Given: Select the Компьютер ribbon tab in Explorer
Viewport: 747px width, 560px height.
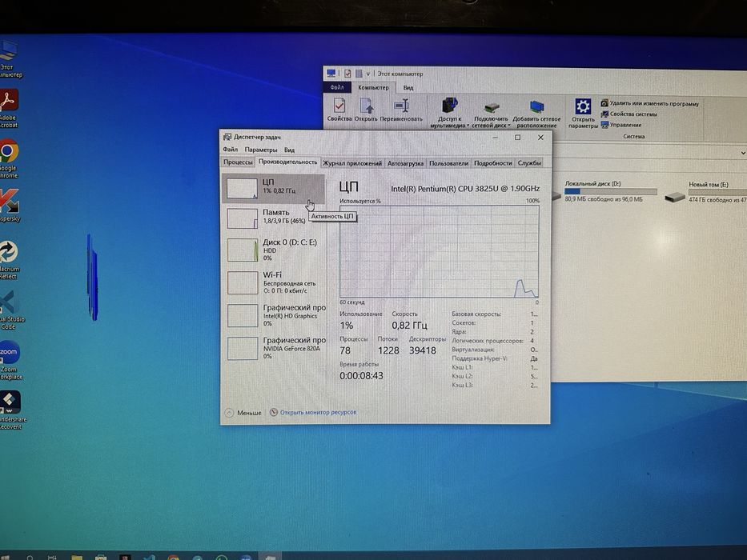Looking at the screenshot, I should pyautogui.click(x=373, y=88).
